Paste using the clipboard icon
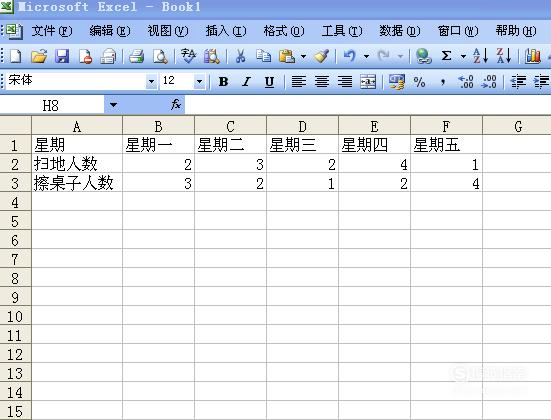 point(287,56)
